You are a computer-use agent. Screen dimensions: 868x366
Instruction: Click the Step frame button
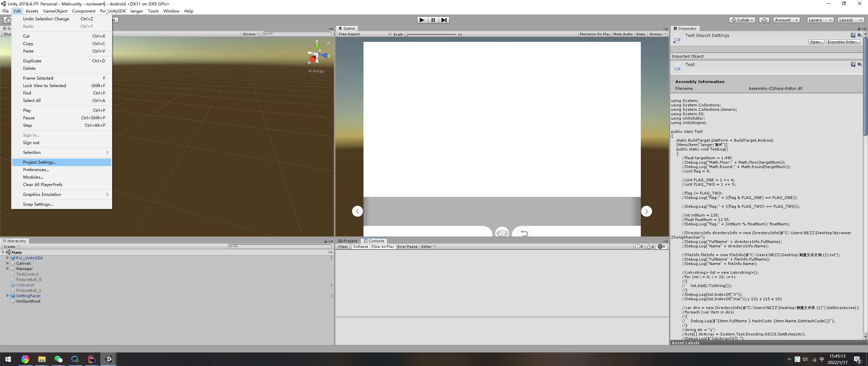coord(444,20)
